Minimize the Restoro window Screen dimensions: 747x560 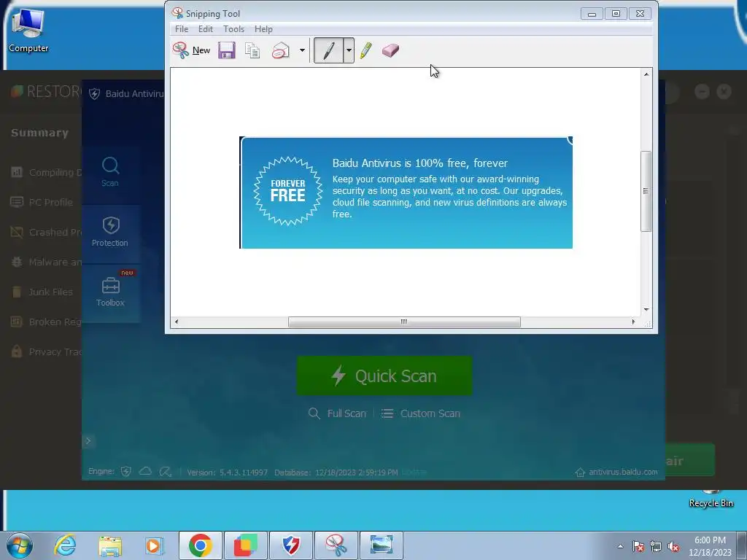pos(702,91)
